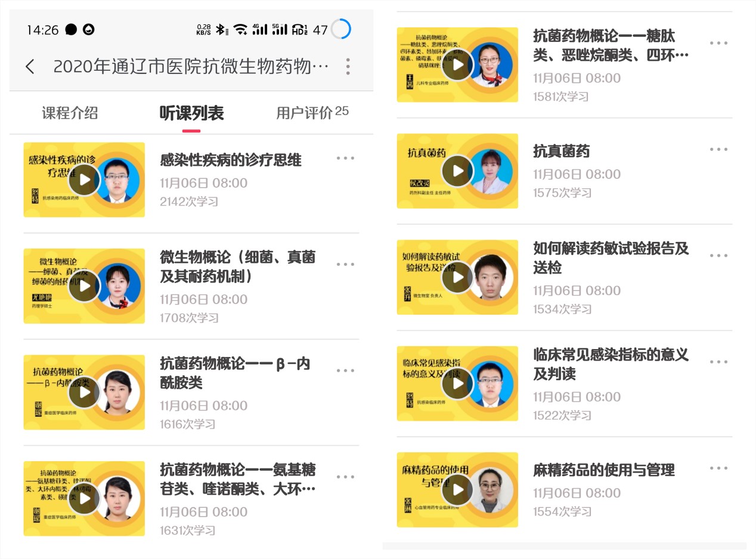Screen dimensions: 756x559
Task: Open lesson title 抗菌药物概论——氨基糖苷类
Action: (x=238, y=479)
